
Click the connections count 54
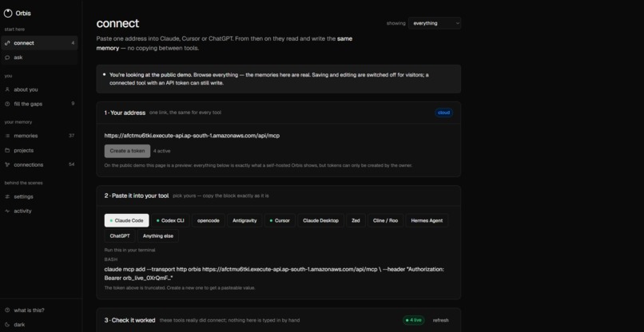[x=71, y=164]
